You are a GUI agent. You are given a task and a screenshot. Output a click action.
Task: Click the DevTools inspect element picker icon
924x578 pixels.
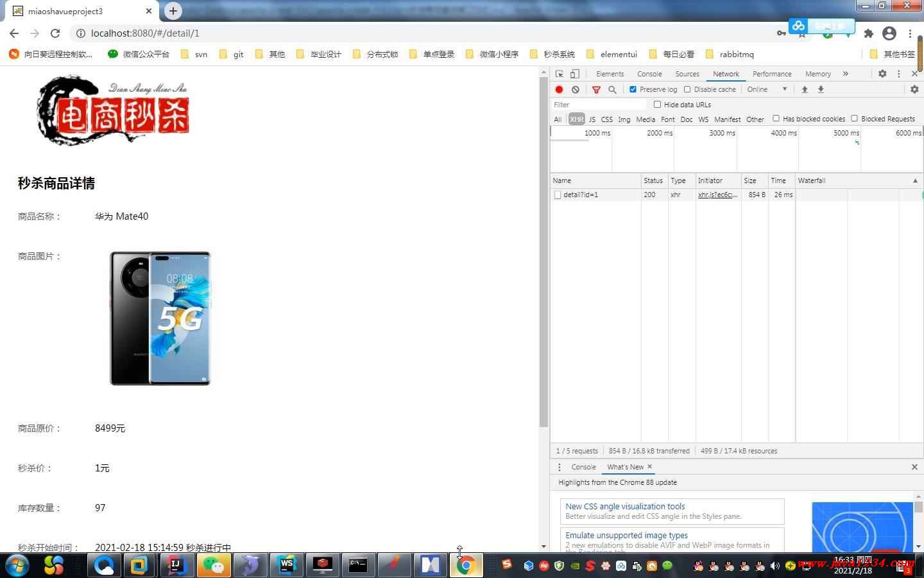(560, 74)
